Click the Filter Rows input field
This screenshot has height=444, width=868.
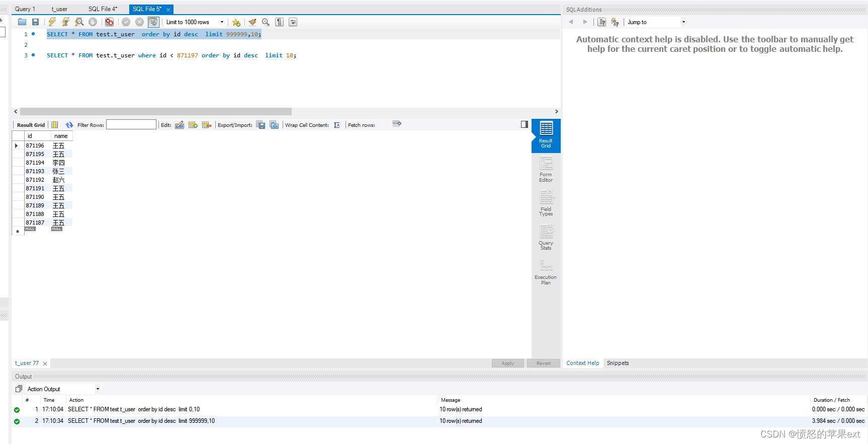click(x=131, y=124)
